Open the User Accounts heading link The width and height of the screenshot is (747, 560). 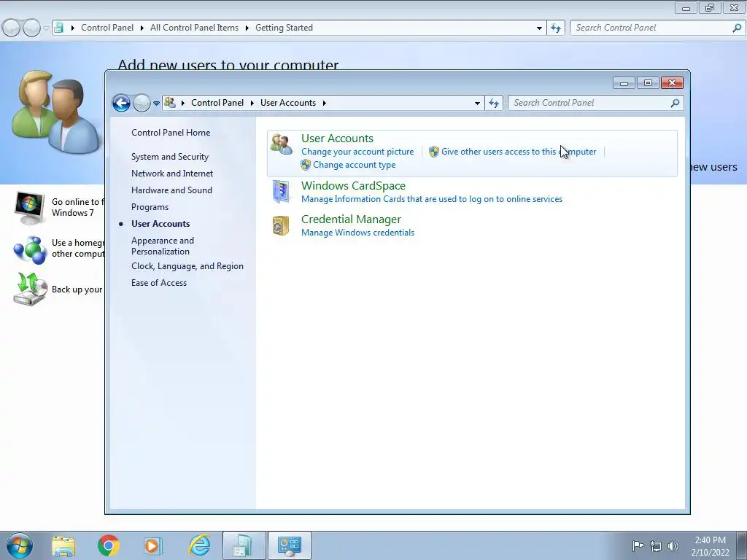tap(337, 138)
